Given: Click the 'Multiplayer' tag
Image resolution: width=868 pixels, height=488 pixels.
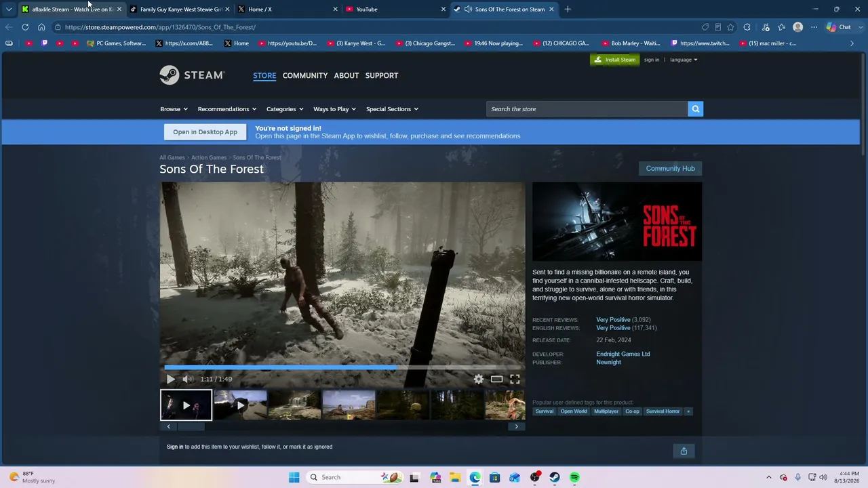Looking at the screenshot, I should (606, 411).
